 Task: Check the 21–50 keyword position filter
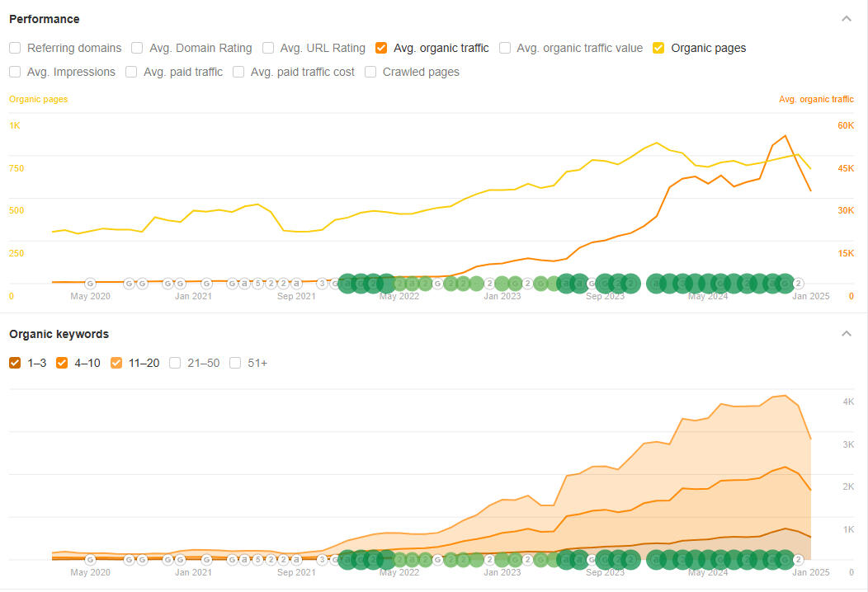click(x=175, y=363)
